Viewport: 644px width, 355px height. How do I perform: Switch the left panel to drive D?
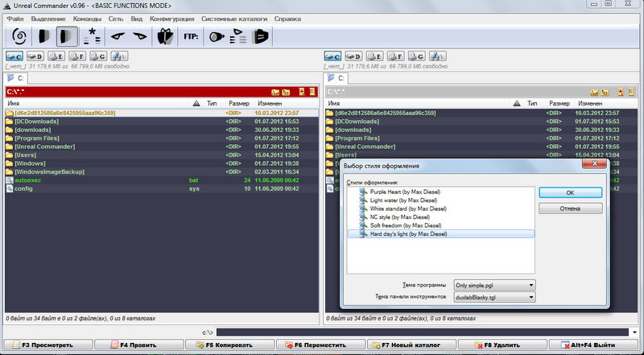(x=35, y=56)
